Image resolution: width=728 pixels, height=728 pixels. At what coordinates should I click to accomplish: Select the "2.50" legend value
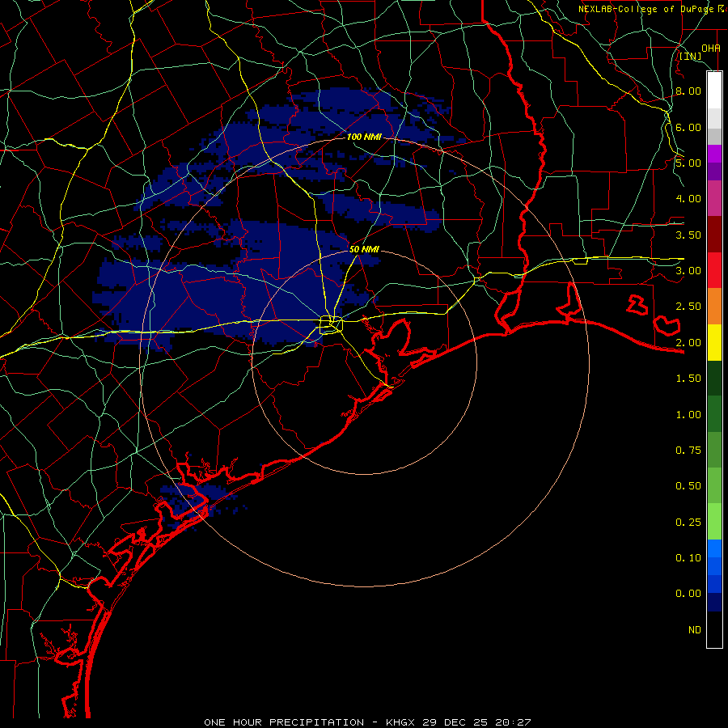688,307
